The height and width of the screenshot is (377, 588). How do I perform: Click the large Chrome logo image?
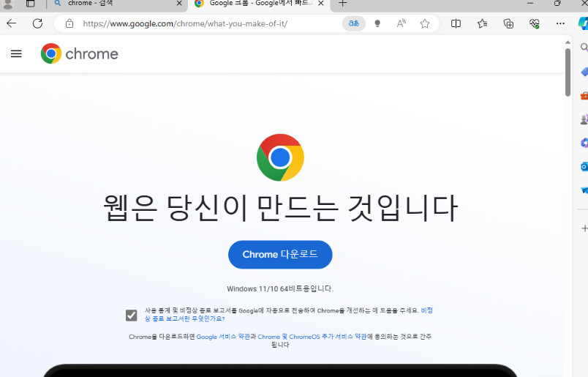(x=280, y=157)
